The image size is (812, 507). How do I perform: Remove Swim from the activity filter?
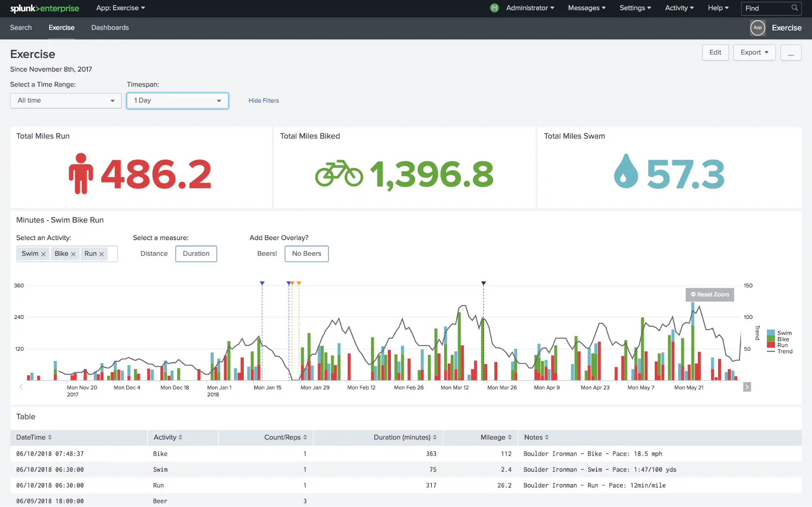point(44,253)
